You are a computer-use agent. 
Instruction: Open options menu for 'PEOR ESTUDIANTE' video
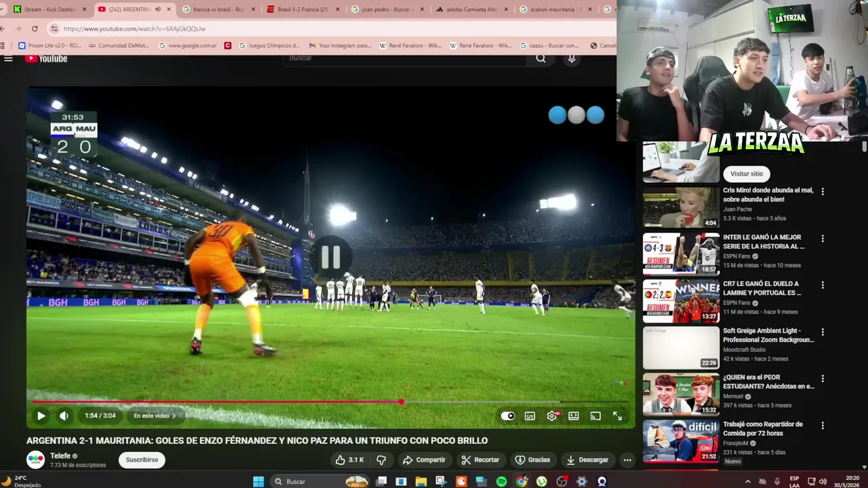pos(823,379)
